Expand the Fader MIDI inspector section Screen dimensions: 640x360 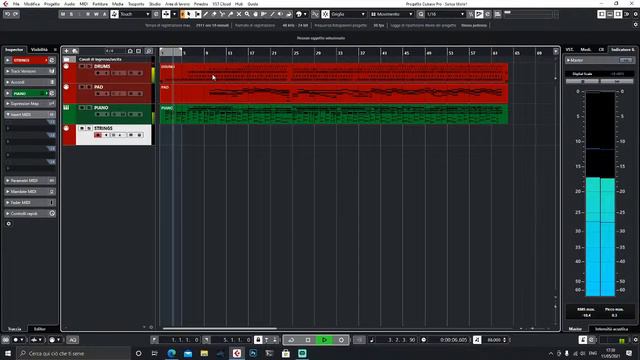(29, 202)
